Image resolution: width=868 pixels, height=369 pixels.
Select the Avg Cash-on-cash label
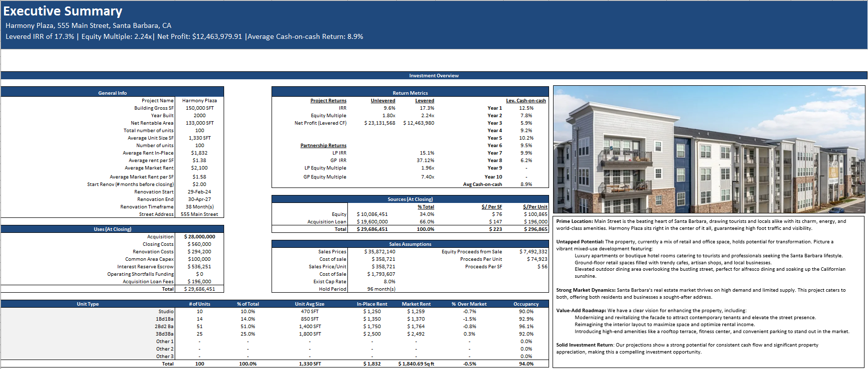[482, 184]
